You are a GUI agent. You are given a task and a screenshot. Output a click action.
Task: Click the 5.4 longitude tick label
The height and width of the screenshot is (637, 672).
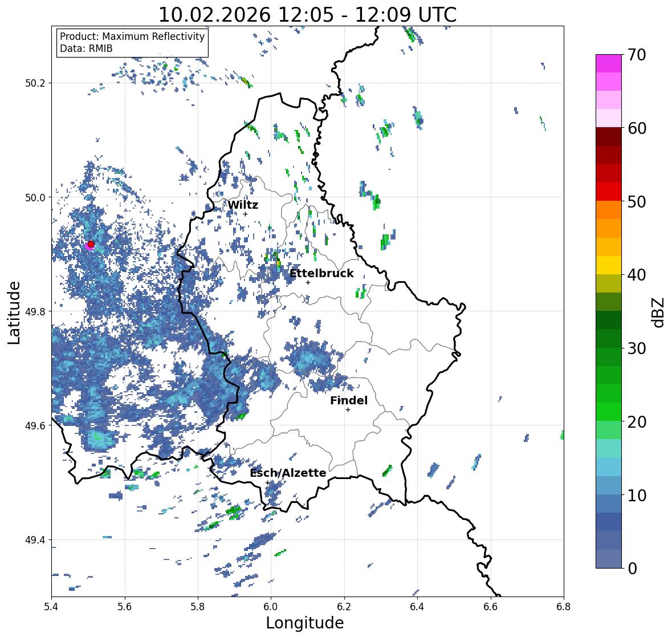point(51,607)
